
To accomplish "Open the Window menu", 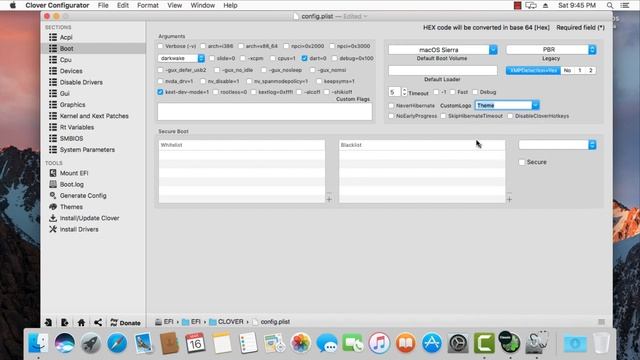I will pyautogui.click(x=202, y=5).
